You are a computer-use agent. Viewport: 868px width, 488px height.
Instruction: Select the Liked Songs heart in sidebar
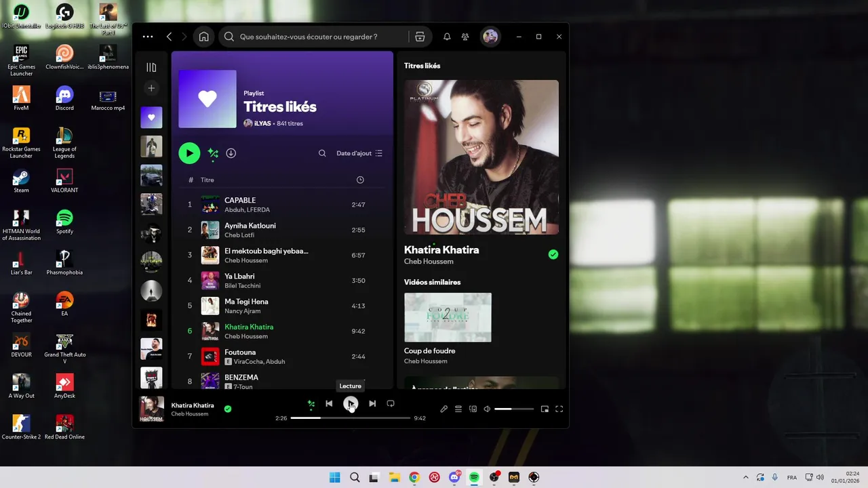click(151, 117)
